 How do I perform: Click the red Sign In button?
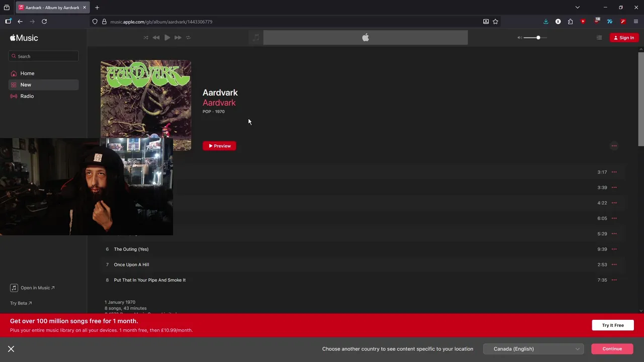tap(624, 38)
